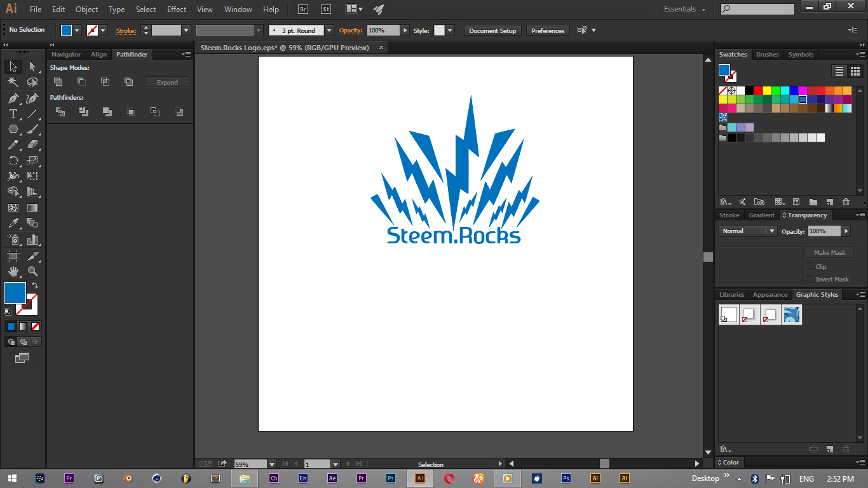This screenshot has height=488, width=868.
Task: Select the yellow swatch in first row
Action: click(767, 90)
